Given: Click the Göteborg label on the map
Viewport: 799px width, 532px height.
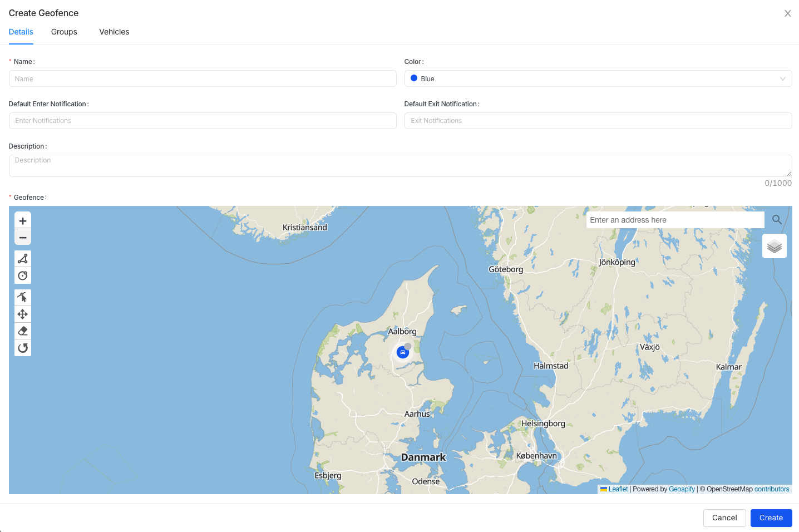Looking at the screenshot, I should coord(506,269).
